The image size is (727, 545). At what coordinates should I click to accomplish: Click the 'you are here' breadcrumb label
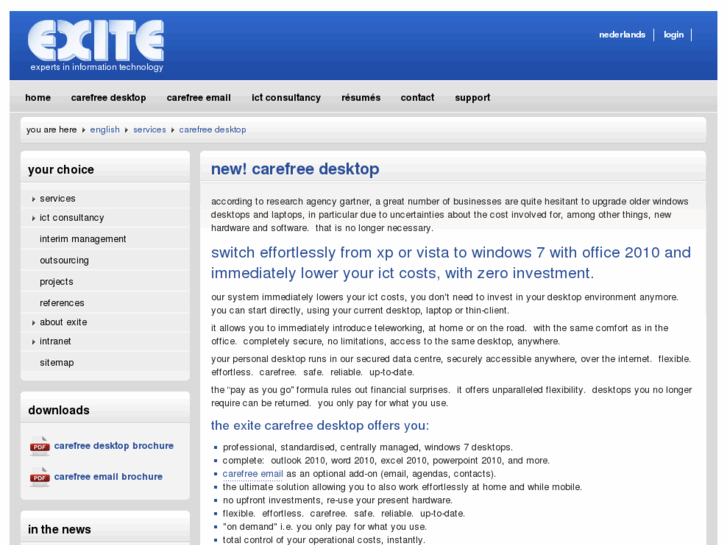[x=51, y=130]
